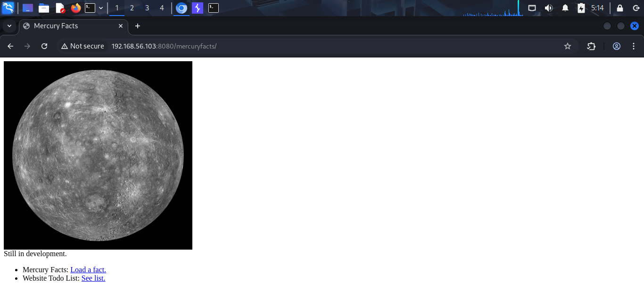Open a new tab with the plus button

137,26
